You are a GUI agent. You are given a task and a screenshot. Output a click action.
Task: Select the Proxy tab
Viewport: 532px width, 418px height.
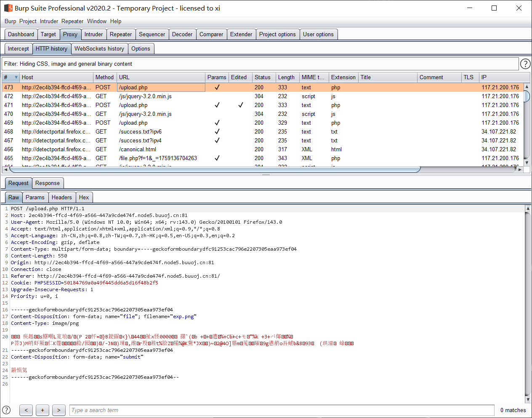pos(70,35)
